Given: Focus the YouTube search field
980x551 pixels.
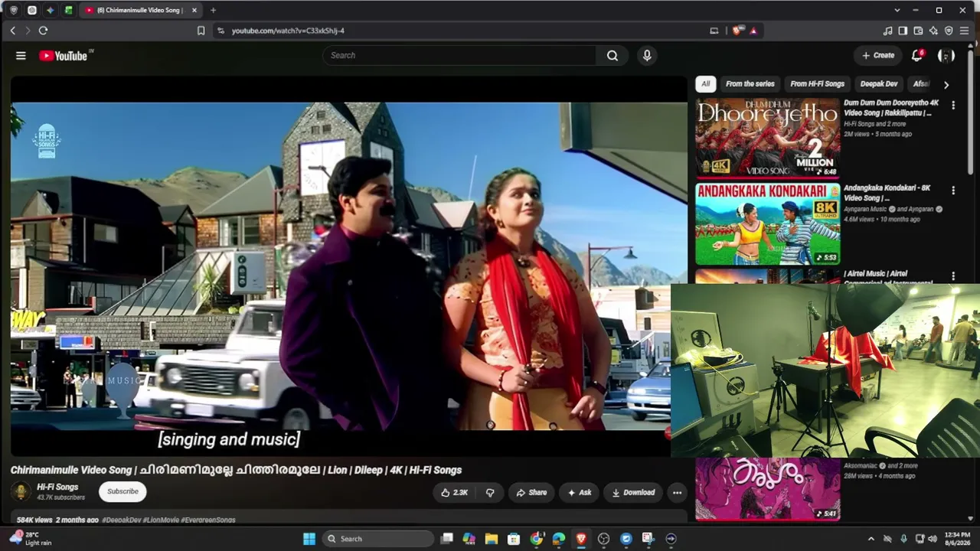Looking at the screenshot, I should click(459, 55).
